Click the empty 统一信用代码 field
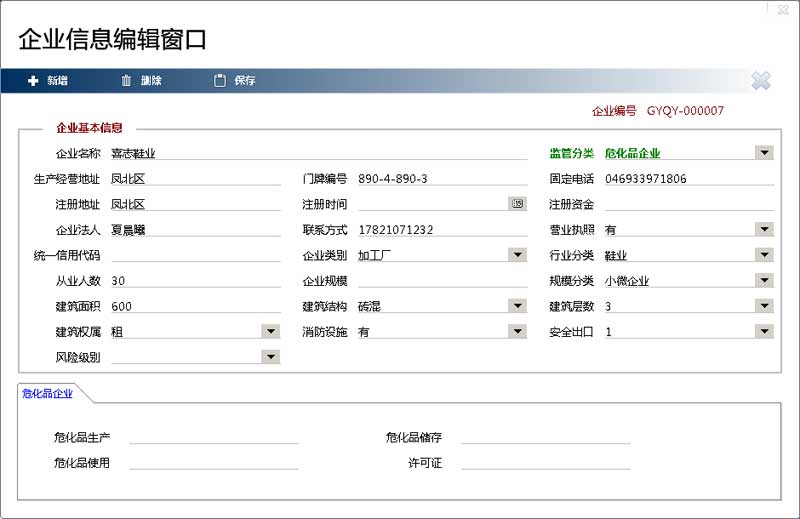This screenshot has height=519, width=800. click(196, 255)
